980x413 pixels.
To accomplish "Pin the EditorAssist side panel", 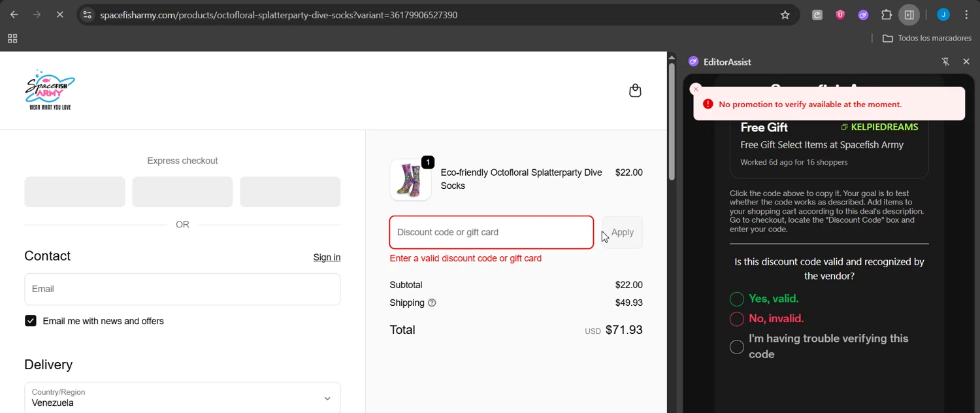I will coord(945,61).
